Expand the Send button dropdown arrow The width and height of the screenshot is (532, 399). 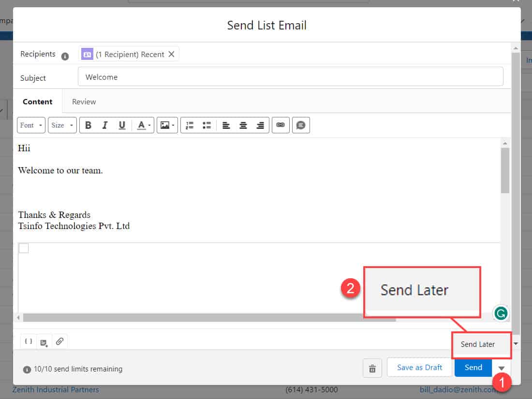(x=502, y=368)
